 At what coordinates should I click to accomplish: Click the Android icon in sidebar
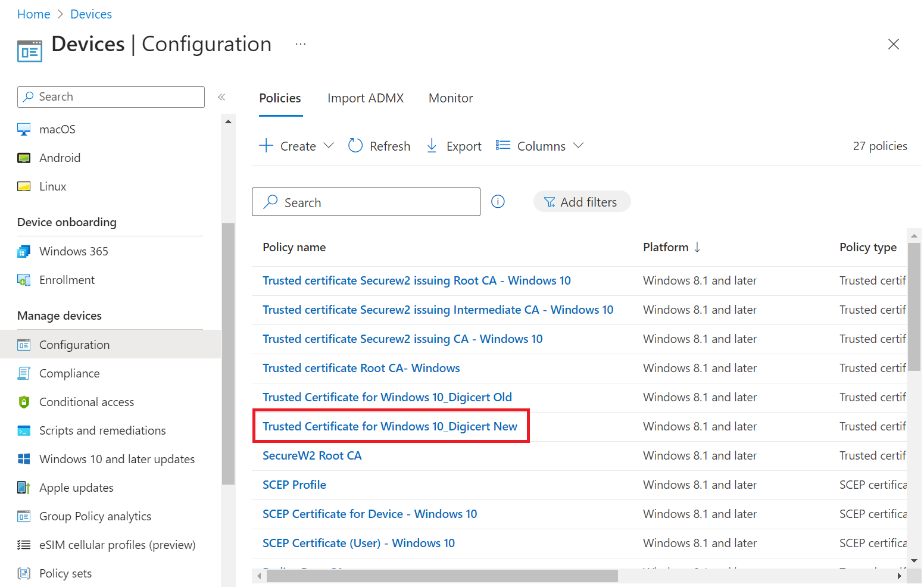(24, 158)
